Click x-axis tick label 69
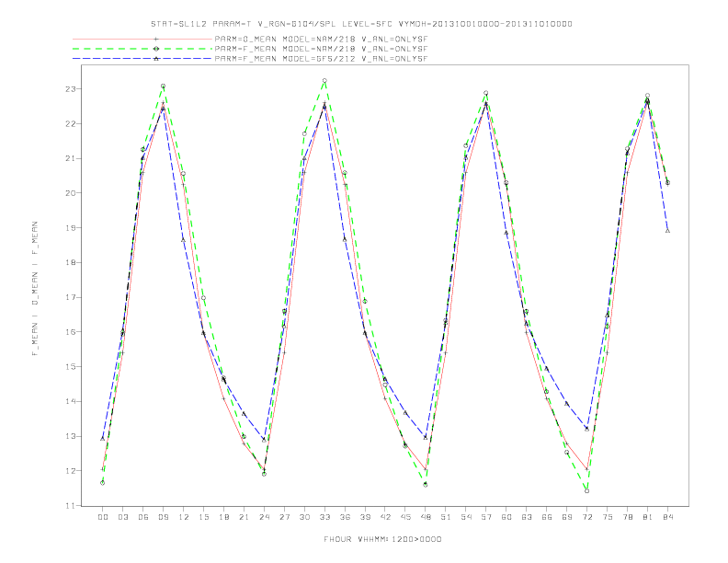The image size is (728, 563). tap(567, 517)
